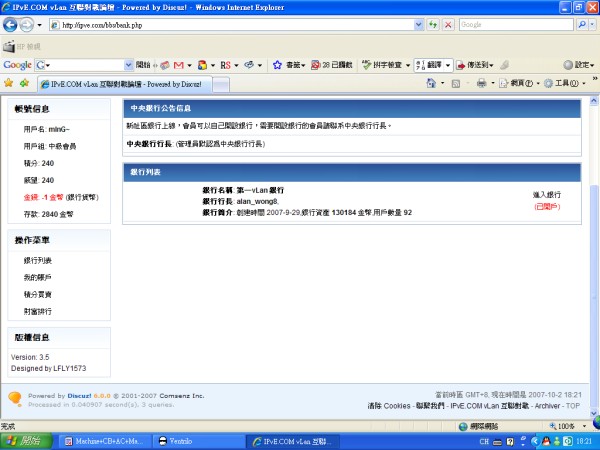Stop loading with the red X icon
Viewport: 600px width, 450px height.
448,25
